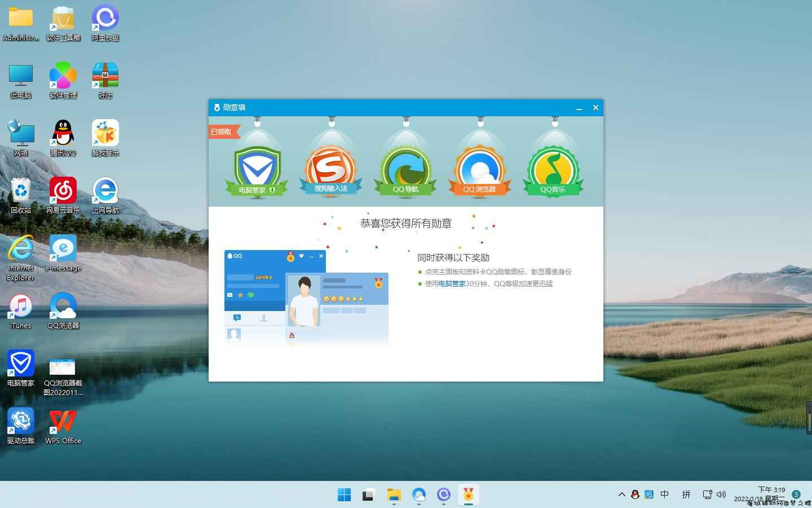This screenshot has height=508, width=812.
Task: Launch QQ浏览器 from desktop
Action: point(63,311)
